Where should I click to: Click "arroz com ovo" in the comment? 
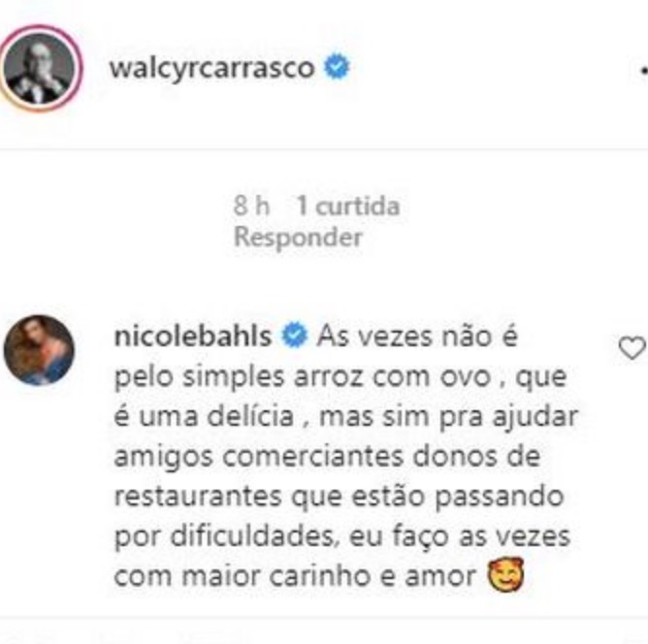(392, 376)
